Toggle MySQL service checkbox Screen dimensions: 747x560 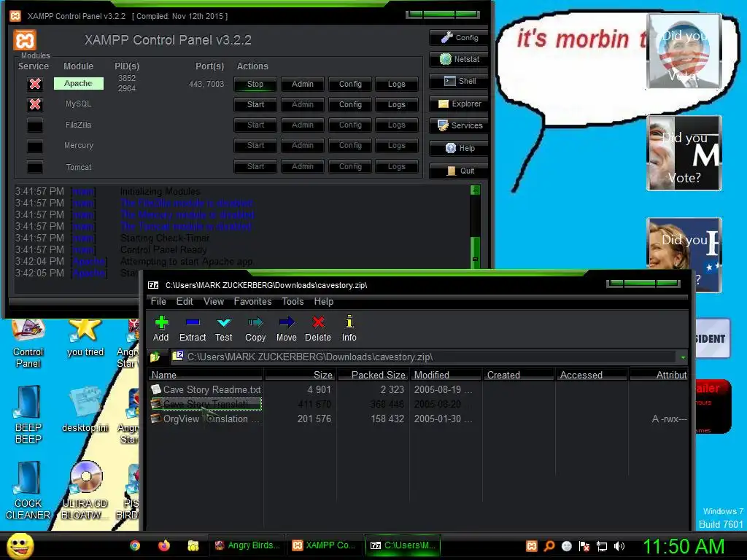pyautogui.click(x=35, y=104)
